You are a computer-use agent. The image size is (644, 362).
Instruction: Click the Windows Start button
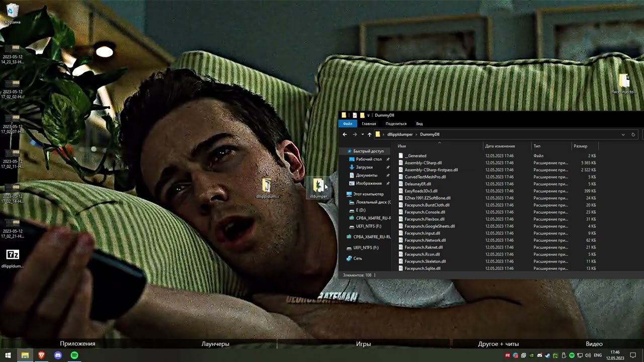8,355
